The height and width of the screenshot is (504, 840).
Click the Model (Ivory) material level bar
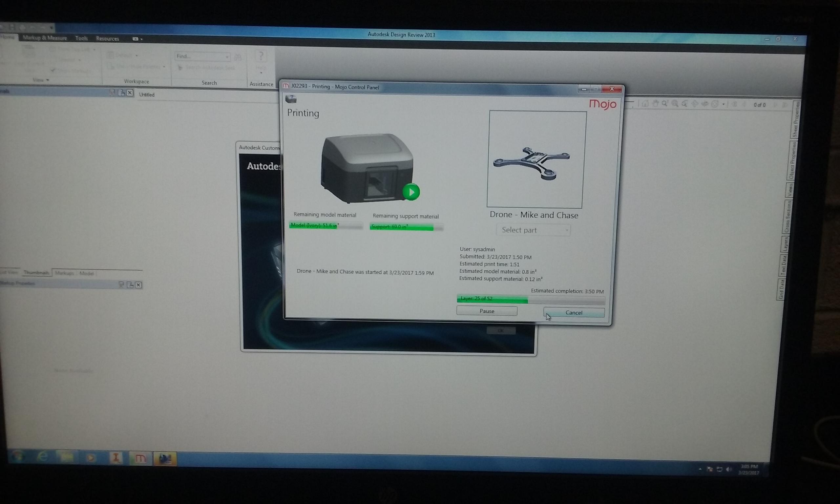(326, 225)
